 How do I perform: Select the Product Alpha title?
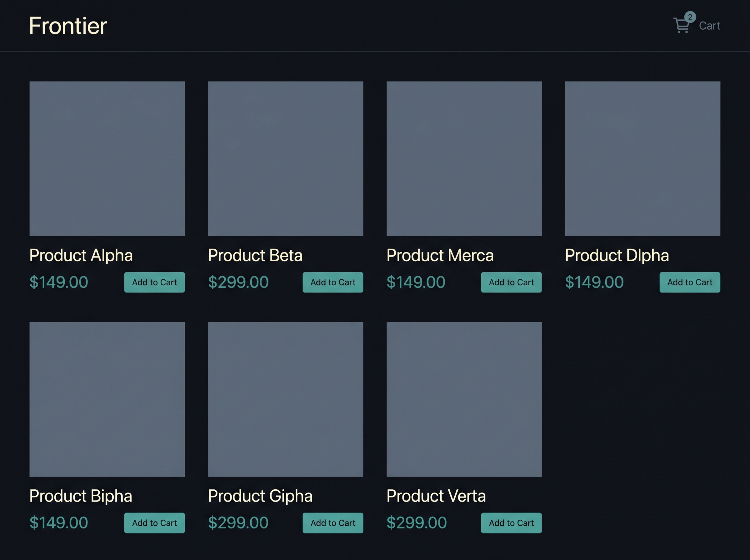(x=81, y=256)
